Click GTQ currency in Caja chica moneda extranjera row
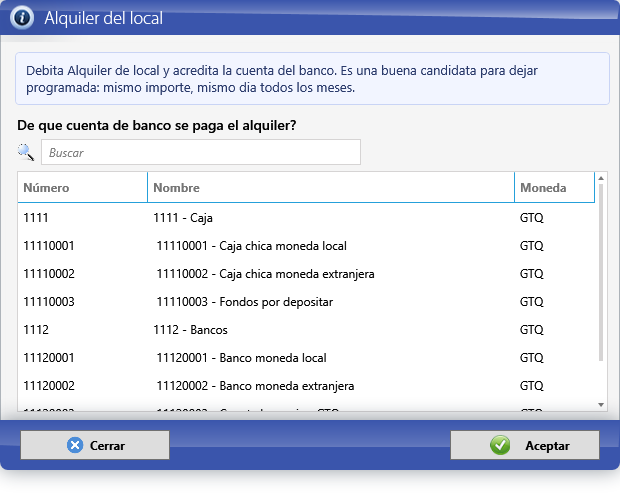 pyautogui.click(x=532, y=274)
